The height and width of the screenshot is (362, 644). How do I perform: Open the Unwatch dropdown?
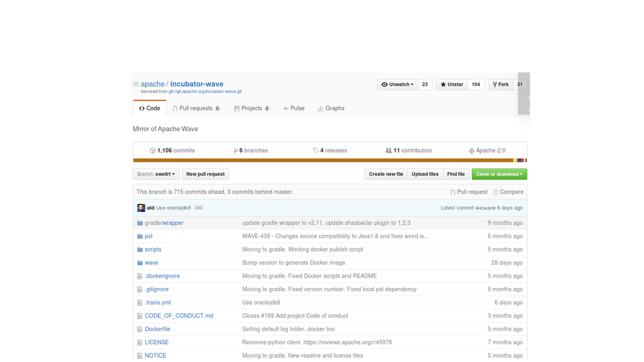pyautogui.click(x=397, y=85)
